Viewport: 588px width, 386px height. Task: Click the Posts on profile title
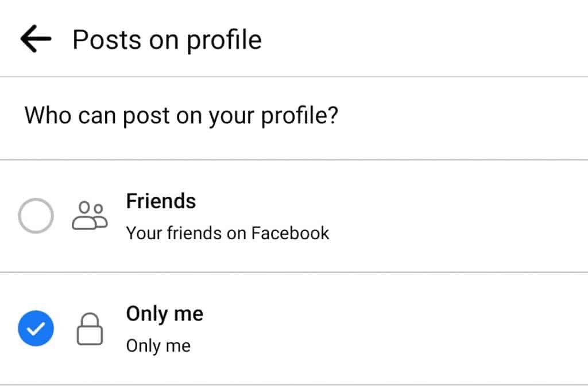pyautogui.click(x=165, y=38)
